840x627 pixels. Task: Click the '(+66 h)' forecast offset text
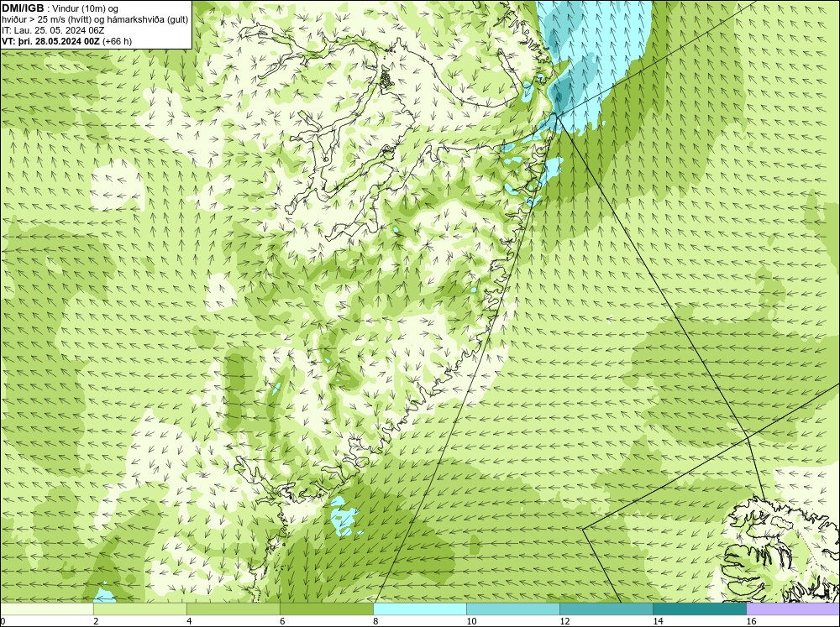[x=117, y=41]
